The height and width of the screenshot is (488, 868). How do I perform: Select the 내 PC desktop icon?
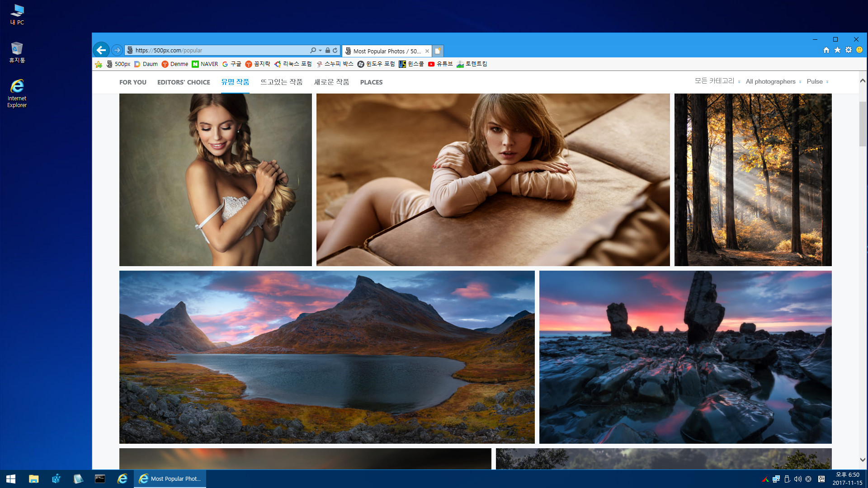click(x=17, y=15)
